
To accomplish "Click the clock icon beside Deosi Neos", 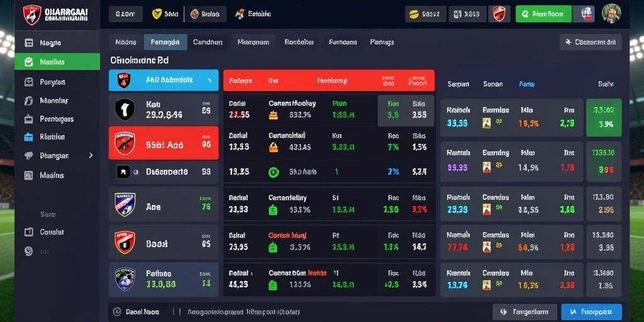I will point(117,312).
